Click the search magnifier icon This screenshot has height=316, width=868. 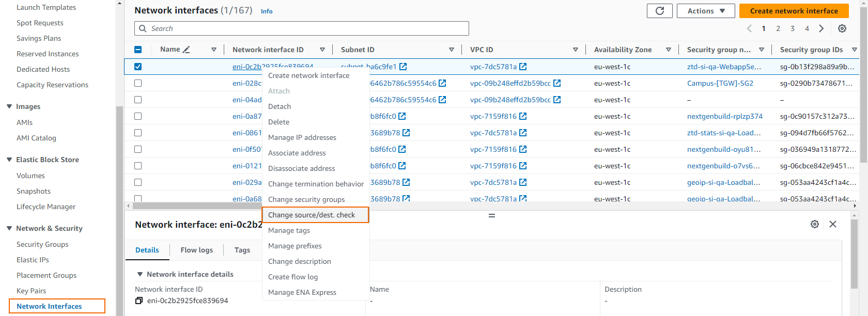click(x=143, y=28)
